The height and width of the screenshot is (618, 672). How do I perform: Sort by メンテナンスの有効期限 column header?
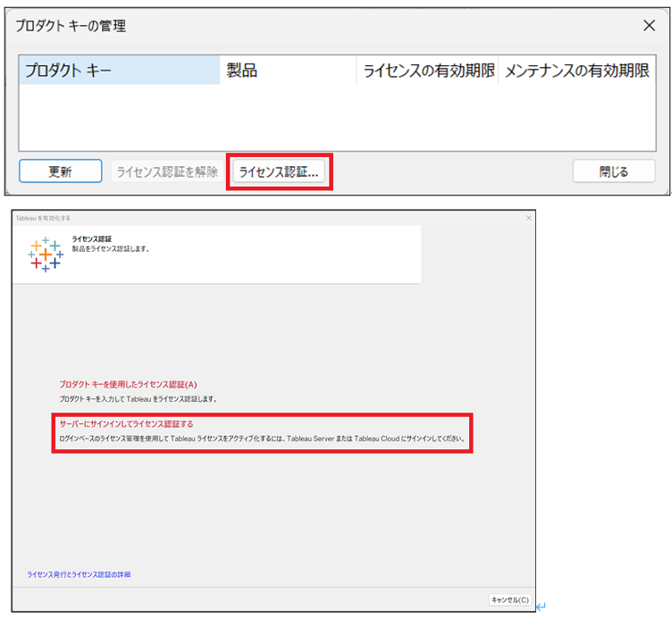(x=576, y=71)
